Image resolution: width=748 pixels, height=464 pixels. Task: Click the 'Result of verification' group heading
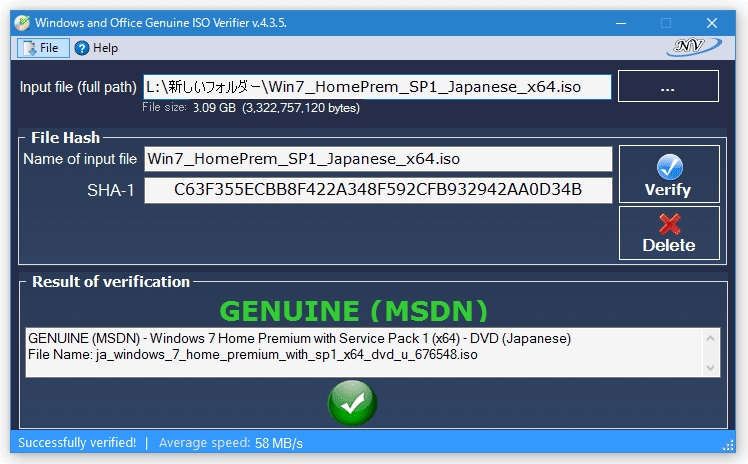click(111, 282)
